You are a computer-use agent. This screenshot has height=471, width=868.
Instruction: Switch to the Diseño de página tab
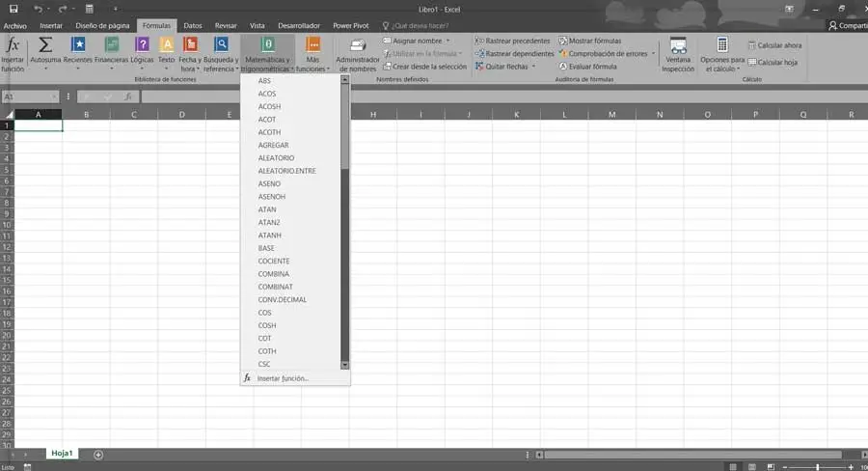click(102, 25)
